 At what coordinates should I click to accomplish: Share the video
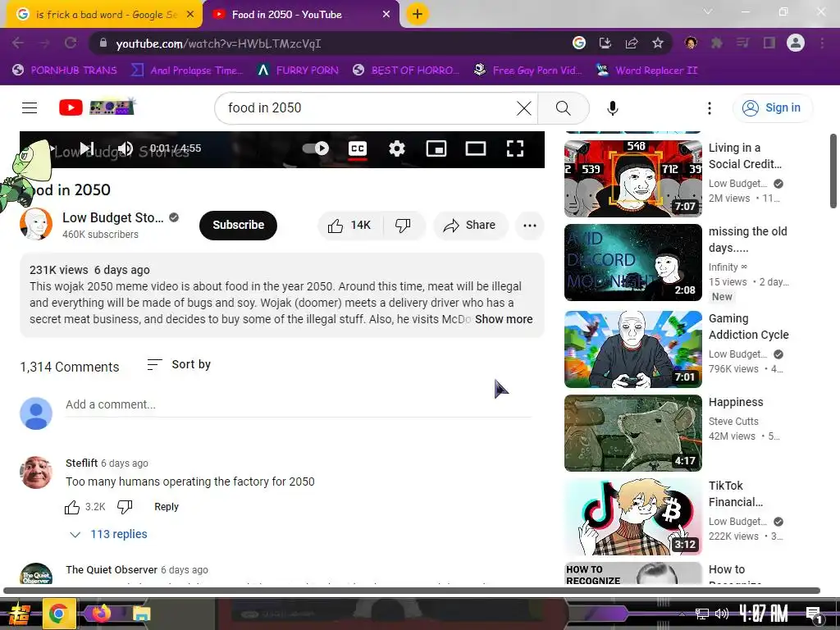[469, 225]
